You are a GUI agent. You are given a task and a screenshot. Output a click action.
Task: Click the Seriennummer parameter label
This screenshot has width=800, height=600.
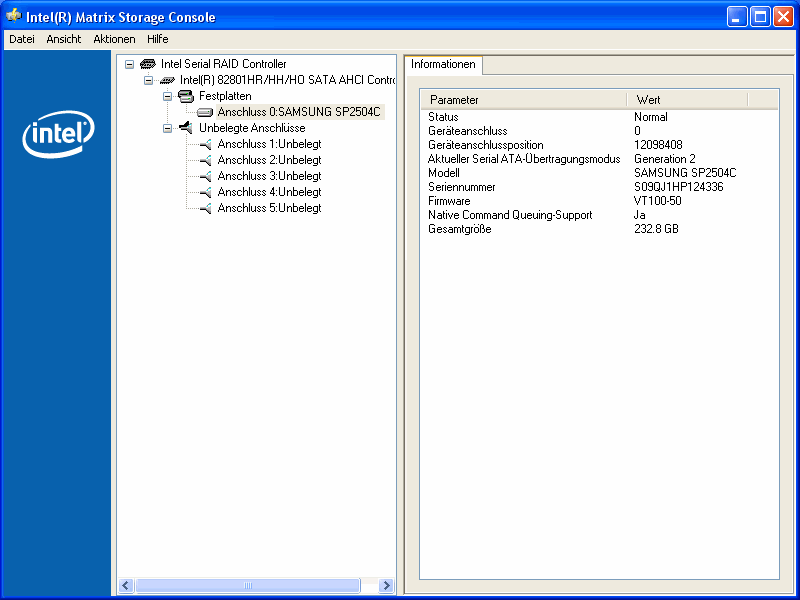pyautogui.click(x=461, y=187)
